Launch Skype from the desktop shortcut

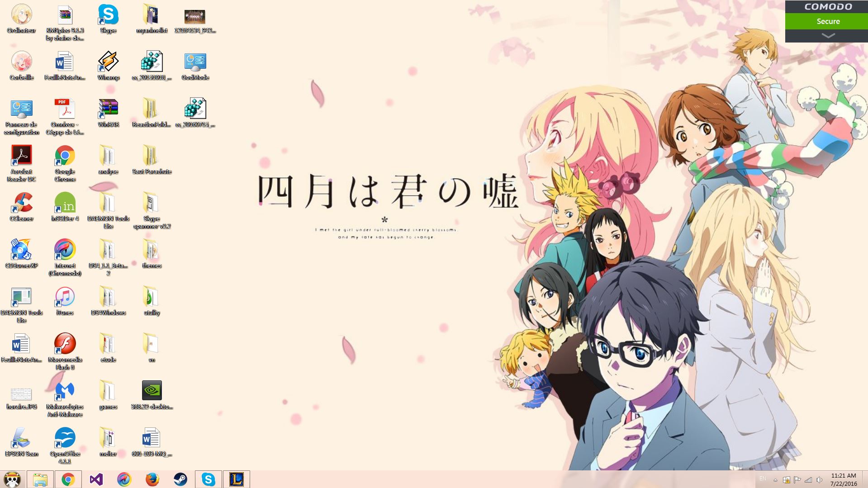108,19
